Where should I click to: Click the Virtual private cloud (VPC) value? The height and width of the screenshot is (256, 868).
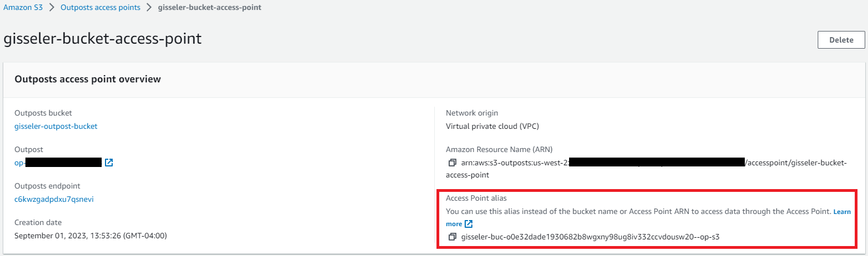(492, 126)
